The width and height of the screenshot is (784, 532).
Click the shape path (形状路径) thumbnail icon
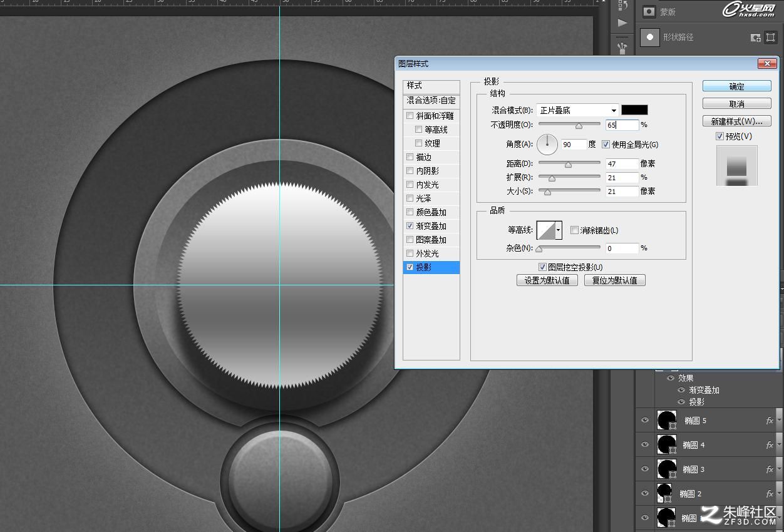tap(650, 37)
